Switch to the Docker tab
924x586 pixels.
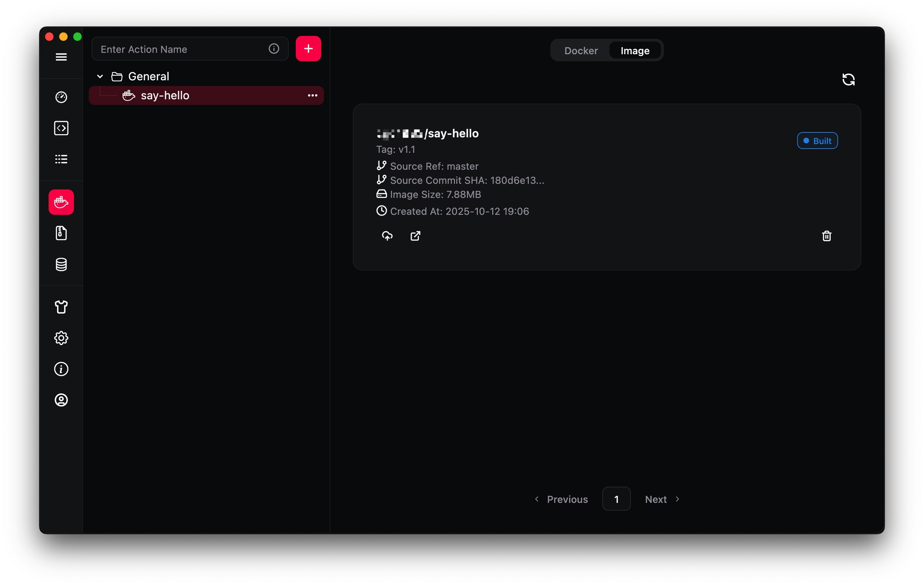point(581,50)
